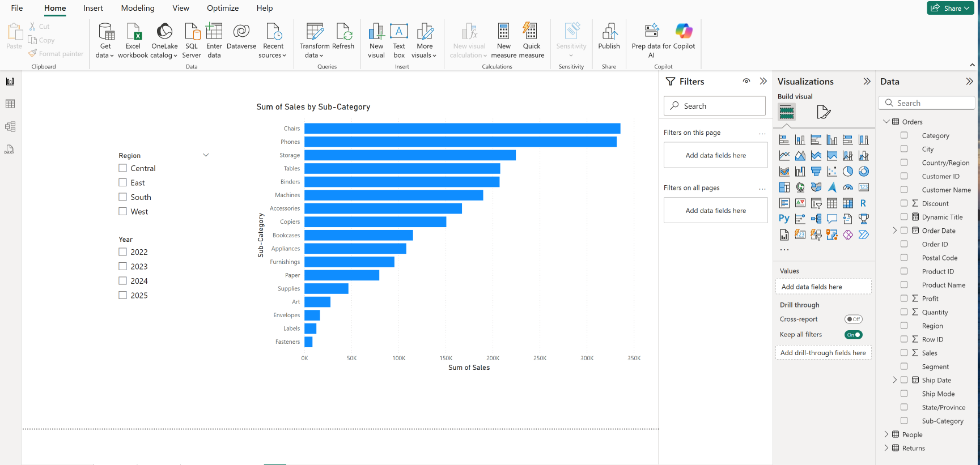980x465 pixels.
Task: Choose the Python visual icon
Action: point(784,219)
